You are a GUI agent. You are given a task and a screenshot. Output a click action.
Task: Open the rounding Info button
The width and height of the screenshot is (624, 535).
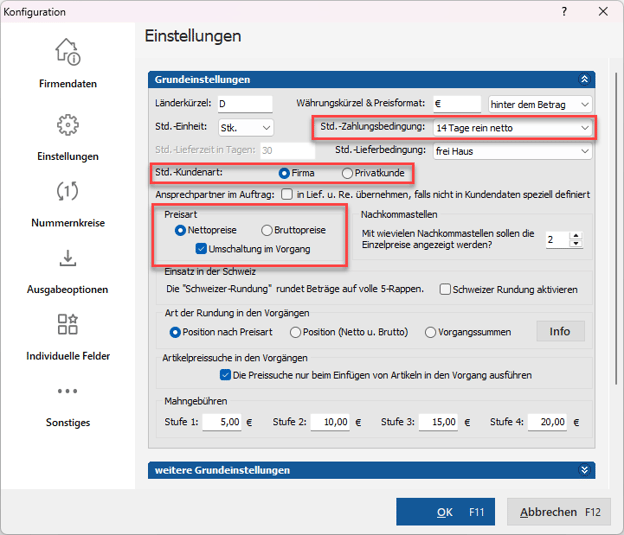point(560,331)
